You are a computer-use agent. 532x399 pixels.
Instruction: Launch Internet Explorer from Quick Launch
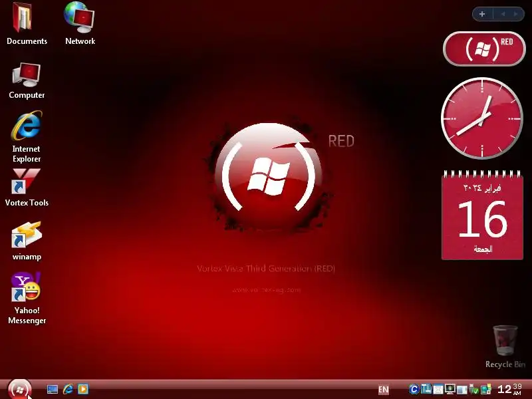[x=68, y=389]
